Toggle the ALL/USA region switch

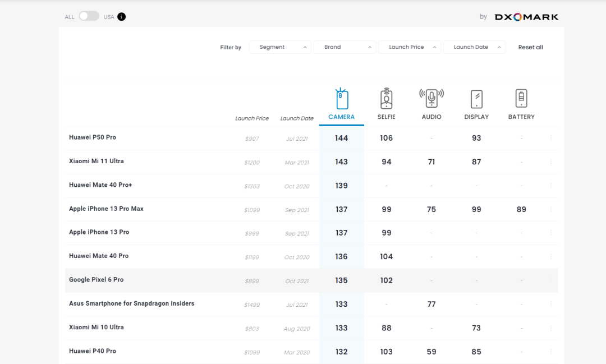[x=89, y=16]
